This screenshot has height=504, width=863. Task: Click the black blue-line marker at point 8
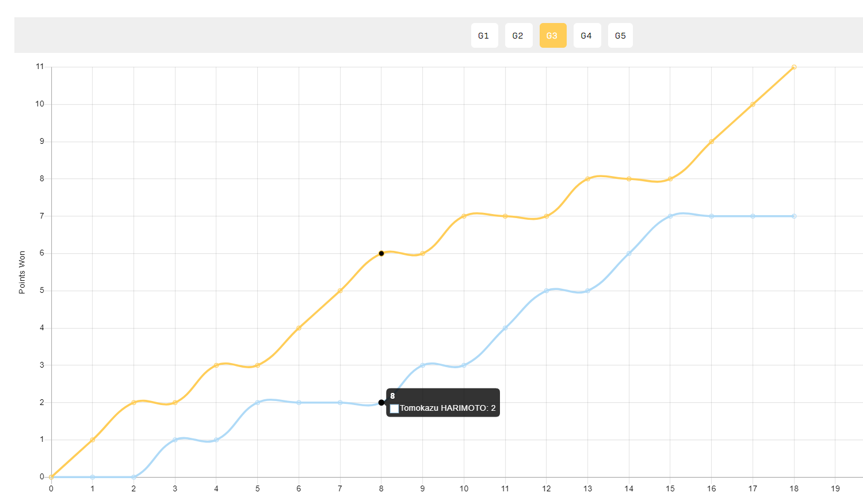point(381,403)
